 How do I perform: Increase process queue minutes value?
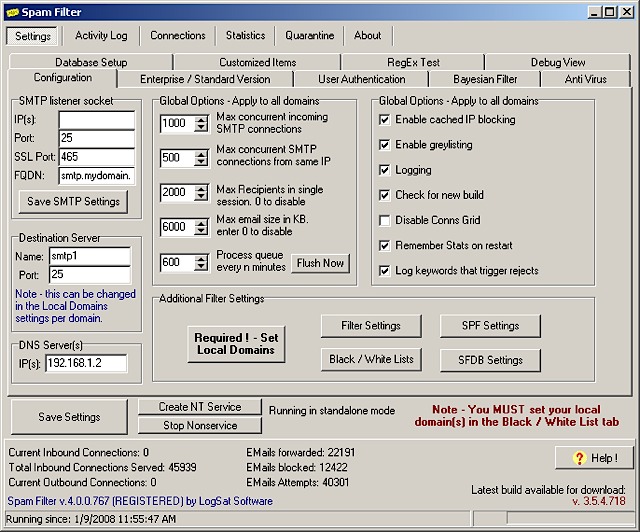point(201,259)
